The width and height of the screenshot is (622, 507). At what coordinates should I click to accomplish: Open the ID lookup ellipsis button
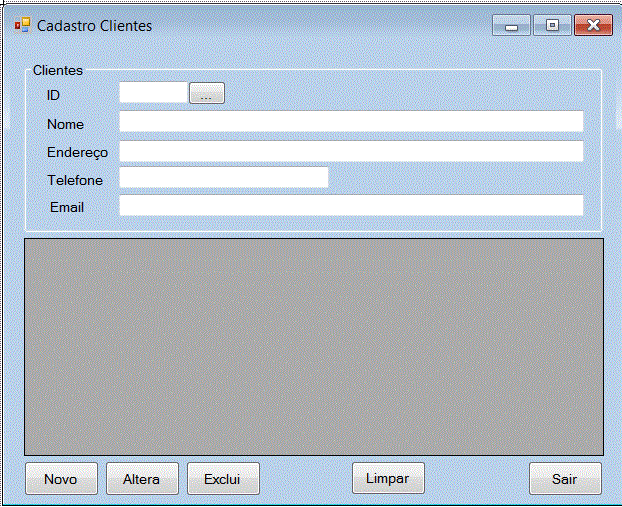pos(207,94)
